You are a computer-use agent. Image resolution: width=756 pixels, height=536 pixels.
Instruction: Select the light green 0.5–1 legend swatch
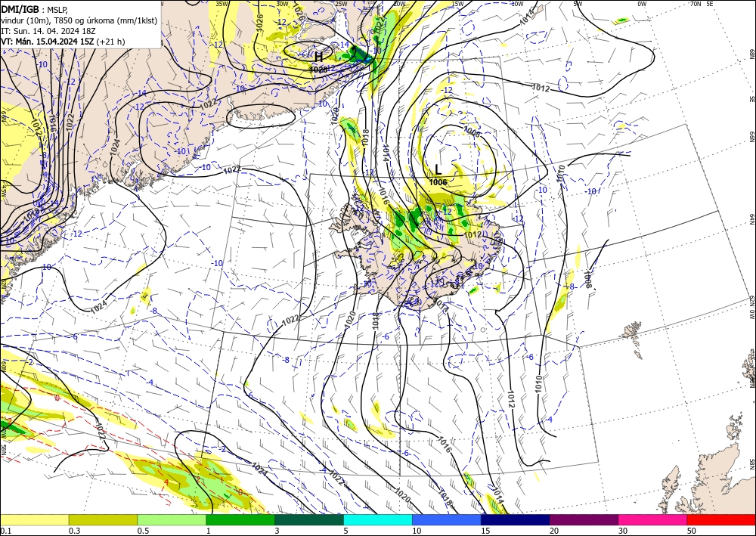[x=172, y=519]
